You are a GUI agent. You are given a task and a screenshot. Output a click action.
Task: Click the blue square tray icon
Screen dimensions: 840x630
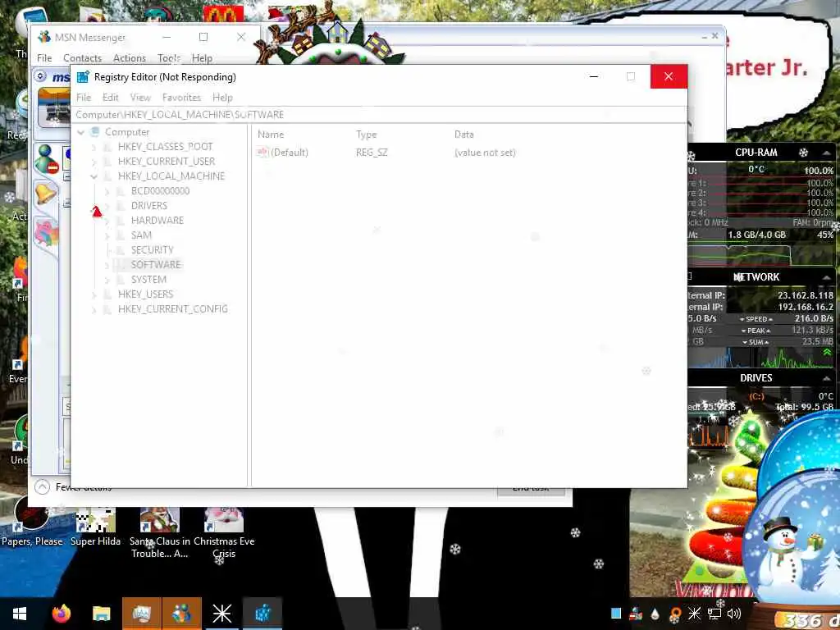tap(616, 614)
